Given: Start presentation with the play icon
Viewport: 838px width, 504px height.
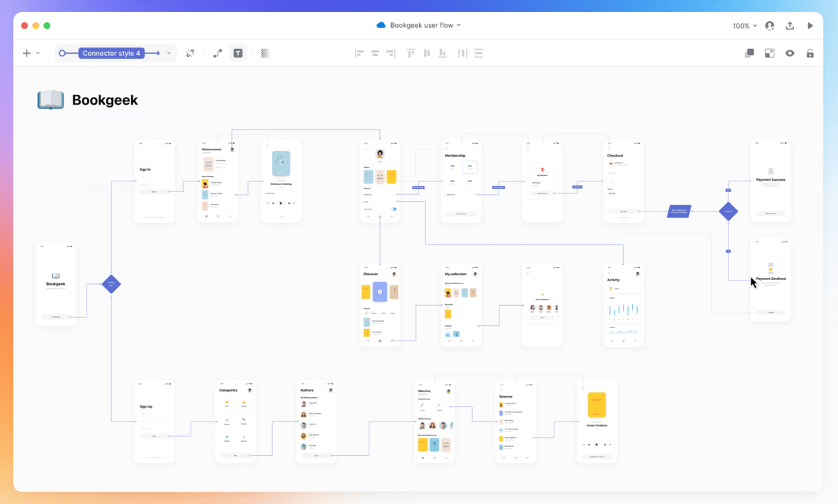Looking at the screenshot, I should (810, 26).
